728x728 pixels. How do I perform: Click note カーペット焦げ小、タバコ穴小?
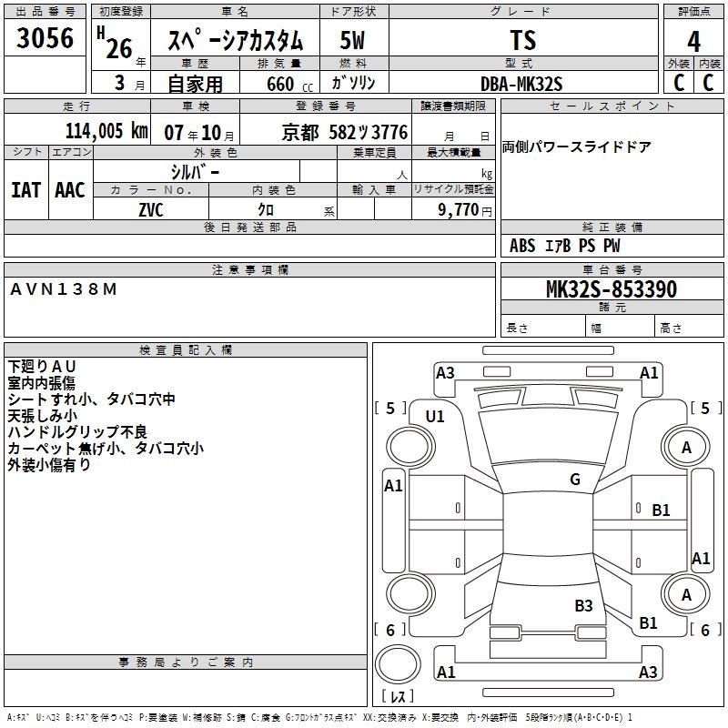coord(106,448)
